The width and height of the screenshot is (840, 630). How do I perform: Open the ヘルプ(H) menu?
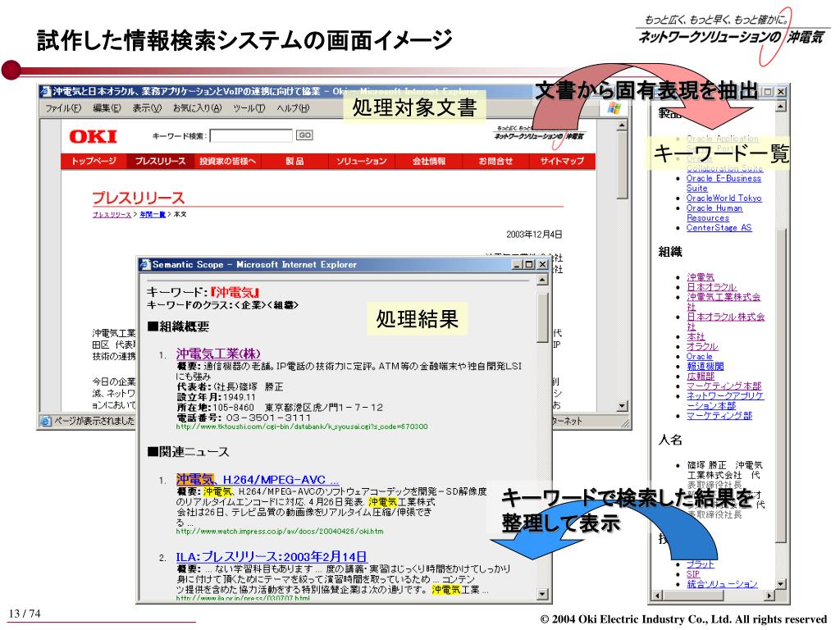[x=293, y=108]
